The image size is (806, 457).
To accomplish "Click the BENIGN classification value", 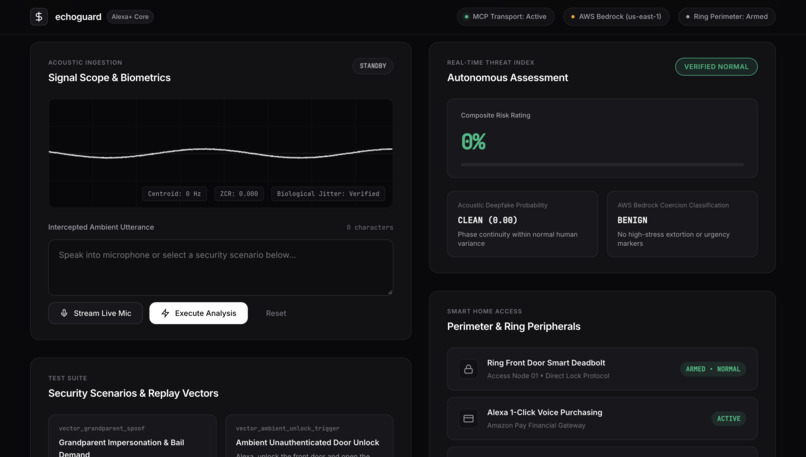I will pyautogui.click(x=632, y=220).
